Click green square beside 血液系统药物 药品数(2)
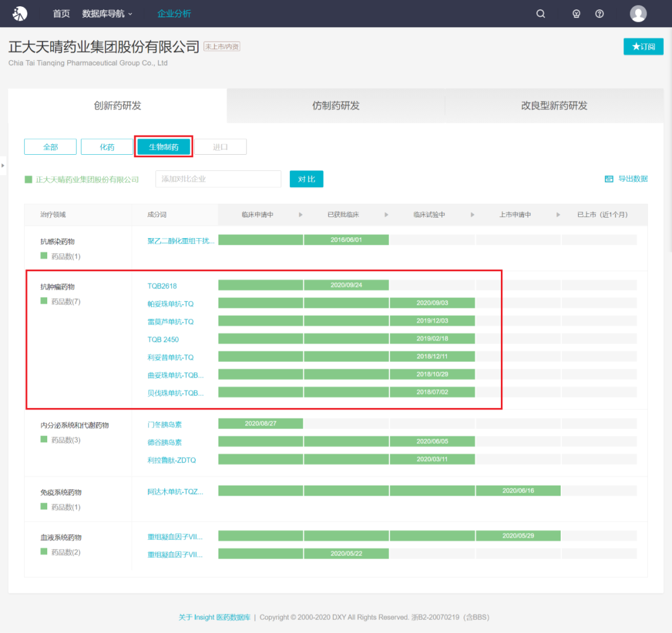The width and height of the screenshot is (672, 633). point(44,551)
